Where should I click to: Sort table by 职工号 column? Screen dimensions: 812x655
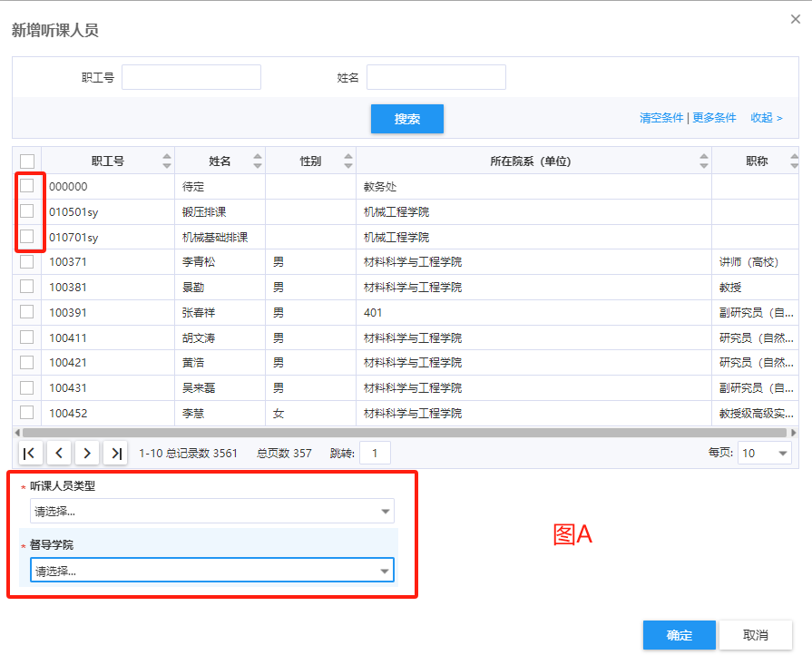click(166, 161)
